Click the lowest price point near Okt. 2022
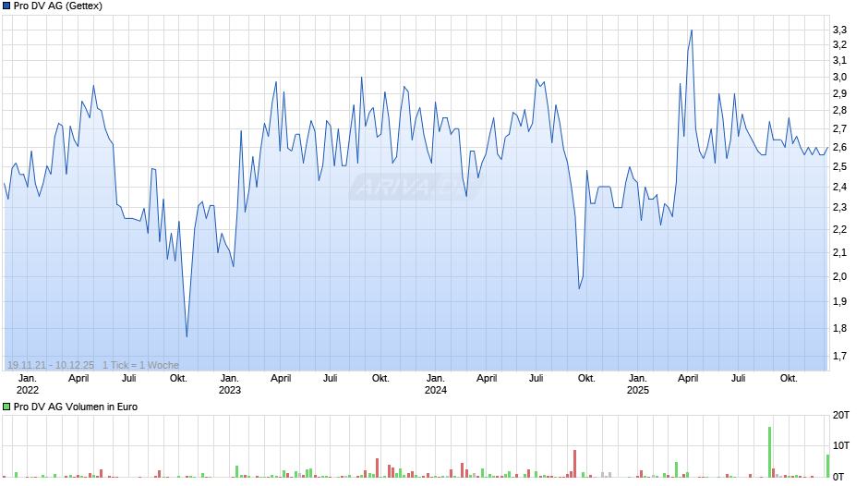This screenshot has width=868, height=486. (187, 335)
